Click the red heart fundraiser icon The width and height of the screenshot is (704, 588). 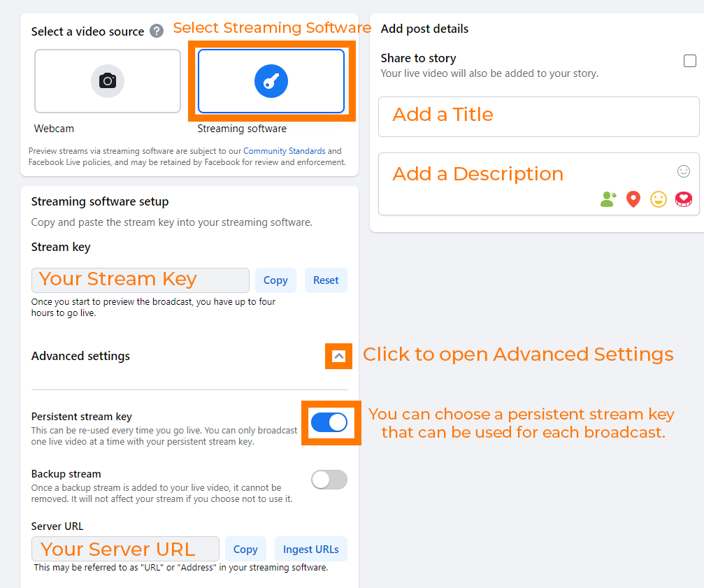coord(683,200)
